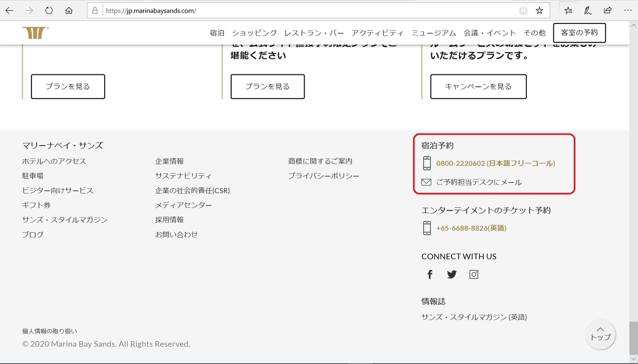Click the phone icon beside +65-6688-8826

(x=426, y=228)
